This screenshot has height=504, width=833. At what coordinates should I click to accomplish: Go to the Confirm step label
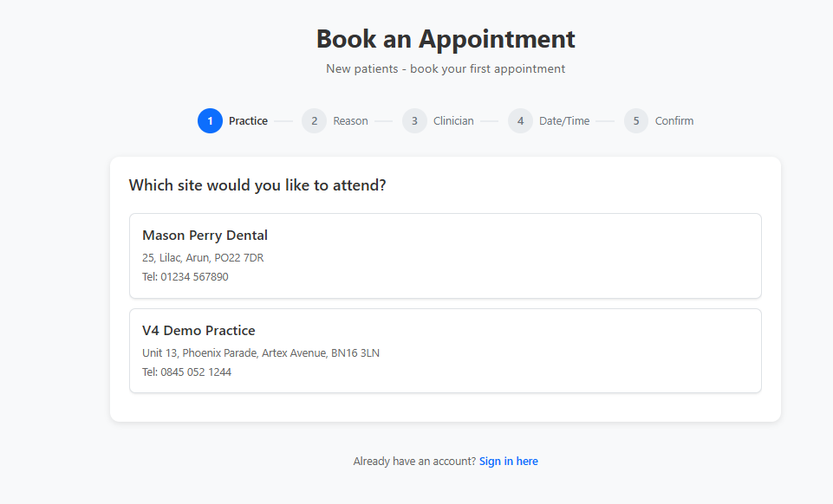pyautogui.click(x=674, y=121)
